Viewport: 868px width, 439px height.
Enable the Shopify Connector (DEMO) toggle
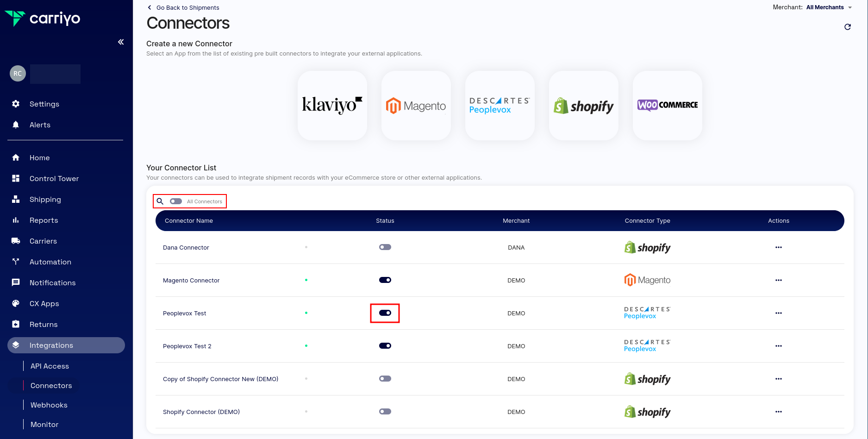[x=385, y=412]
